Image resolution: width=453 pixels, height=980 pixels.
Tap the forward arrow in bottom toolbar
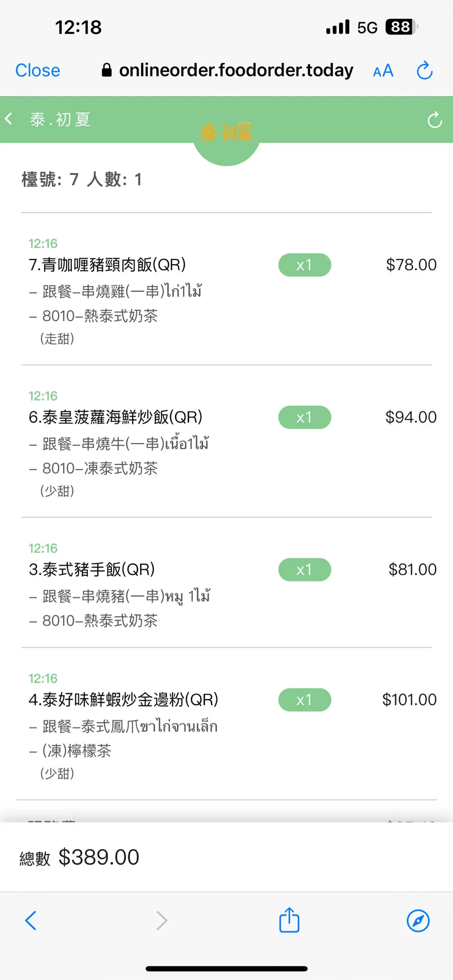tap(162, 921)
